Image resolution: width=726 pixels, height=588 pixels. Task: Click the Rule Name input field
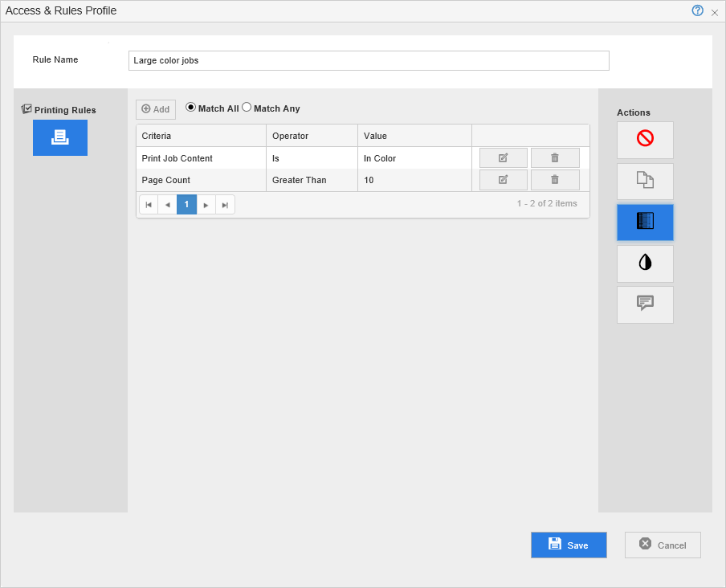tap(369, 61)
